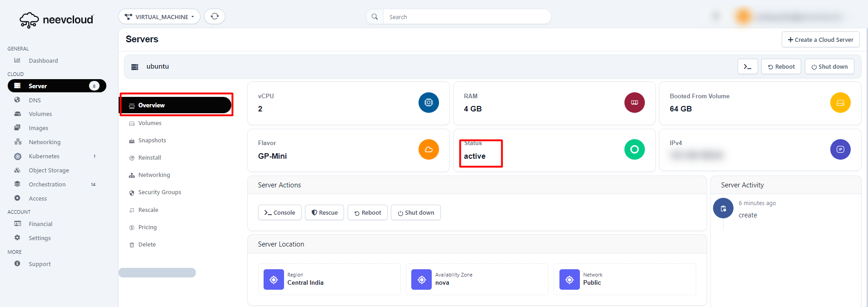Image resolution: width=868 pixels, height=307 pixels.
Task: Click the purple IPv4 icon
Action: [x=840, y=150]
